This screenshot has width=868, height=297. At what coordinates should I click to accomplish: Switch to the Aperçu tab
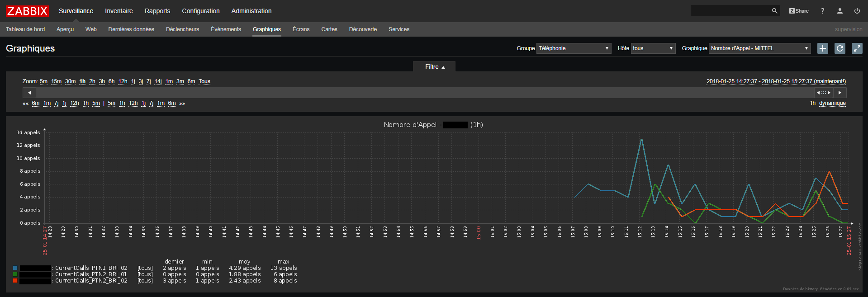click(x=65, y=29)
